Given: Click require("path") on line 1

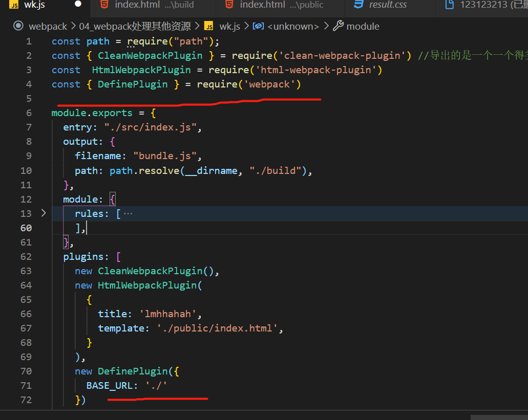Looking at the screenshot, I should coord(171,41).
